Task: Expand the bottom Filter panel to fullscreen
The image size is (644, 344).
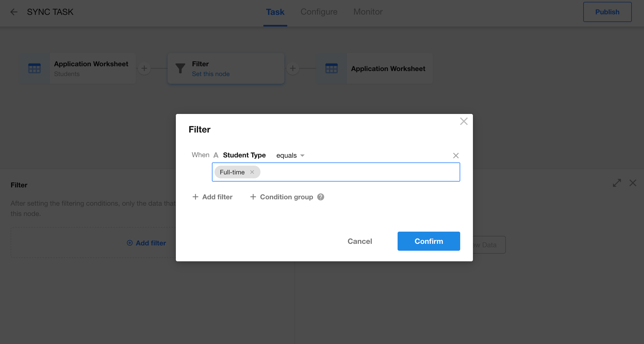Action: pyautogui.click(x=617, y=183)
